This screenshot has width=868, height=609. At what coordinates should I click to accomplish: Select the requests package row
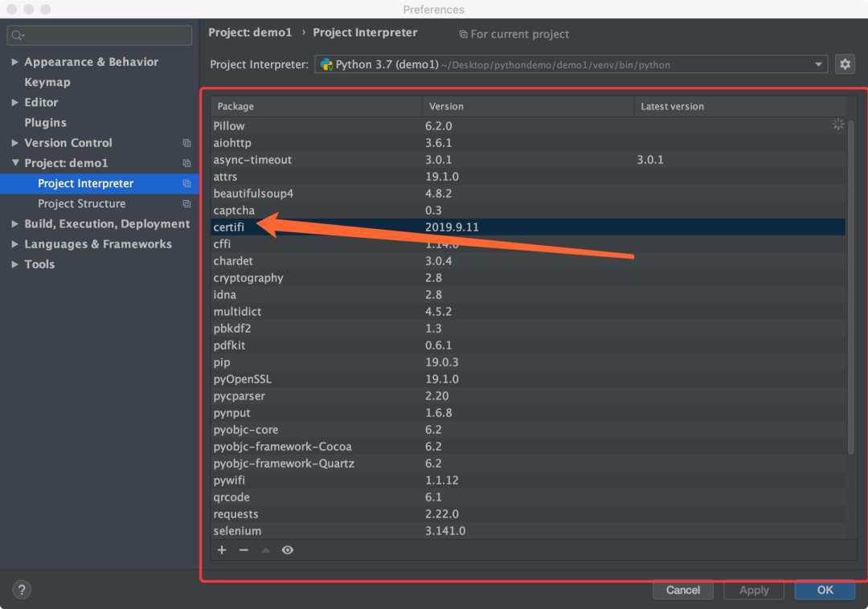[528, 514]
